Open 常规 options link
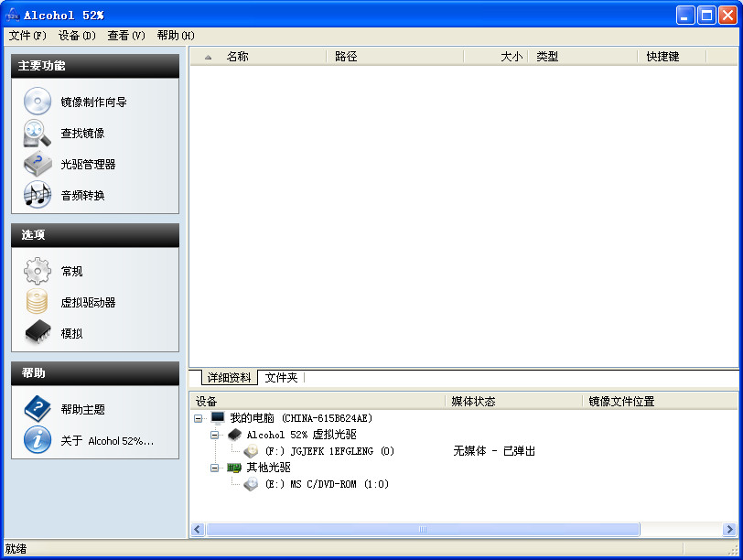The image size is (743, 560). 71,272
